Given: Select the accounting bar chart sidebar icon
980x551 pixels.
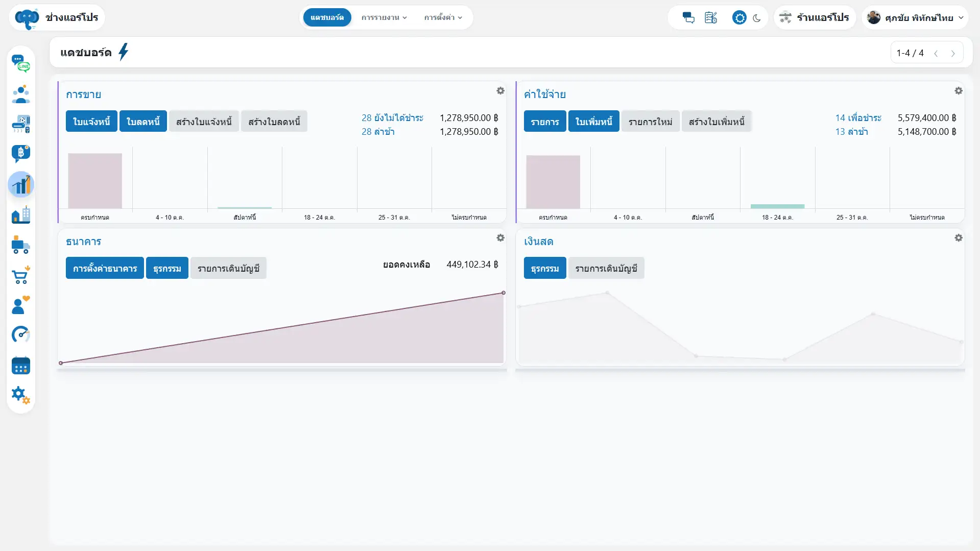Looking at the screenshot, I should 21,184.
